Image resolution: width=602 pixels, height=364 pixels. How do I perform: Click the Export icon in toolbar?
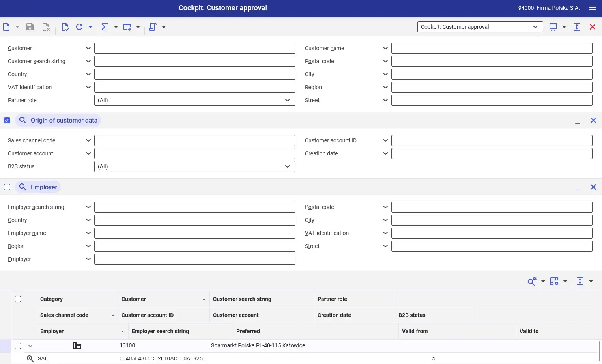tap(127, 27)
